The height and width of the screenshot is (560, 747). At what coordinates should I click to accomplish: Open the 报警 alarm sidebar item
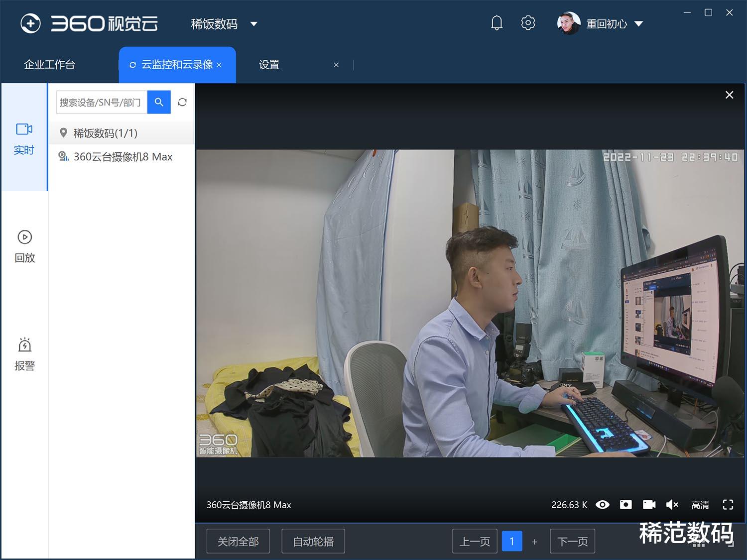click(24, 354)
